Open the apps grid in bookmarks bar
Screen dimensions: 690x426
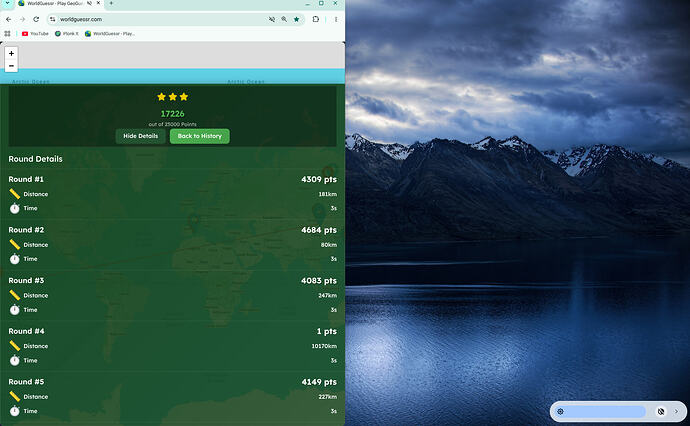[7, 33]
